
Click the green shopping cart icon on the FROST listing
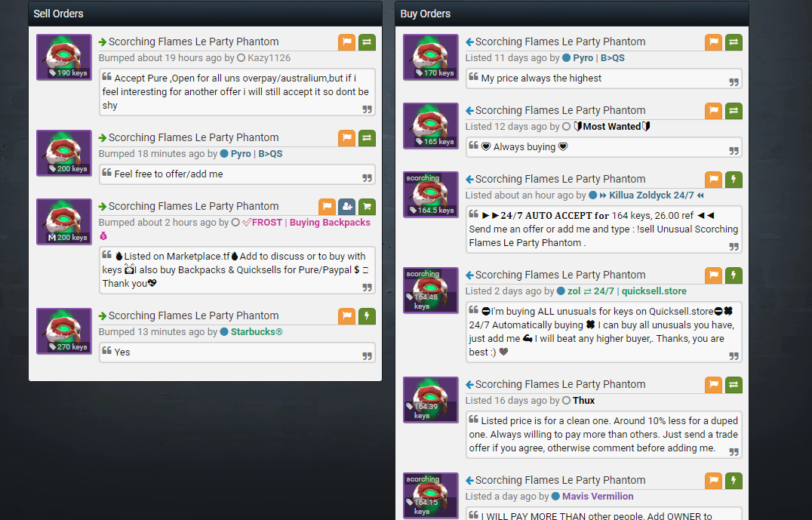367,207
